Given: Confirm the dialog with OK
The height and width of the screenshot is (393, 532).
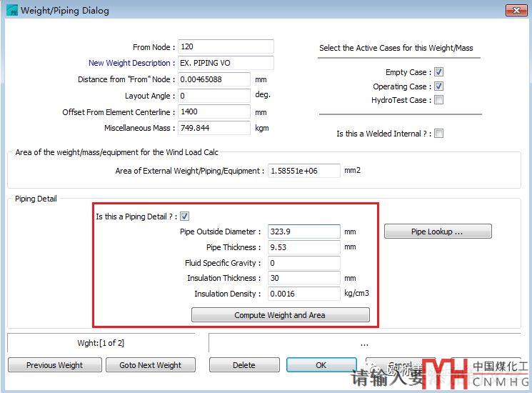Looking at the screenshot, I should pos(321,365).
